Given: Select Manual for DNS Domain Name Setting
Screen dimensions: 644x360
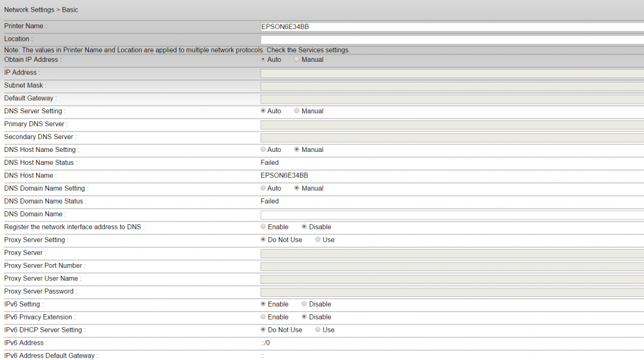Looking at the screenshot, I should (x=296, y=188).
